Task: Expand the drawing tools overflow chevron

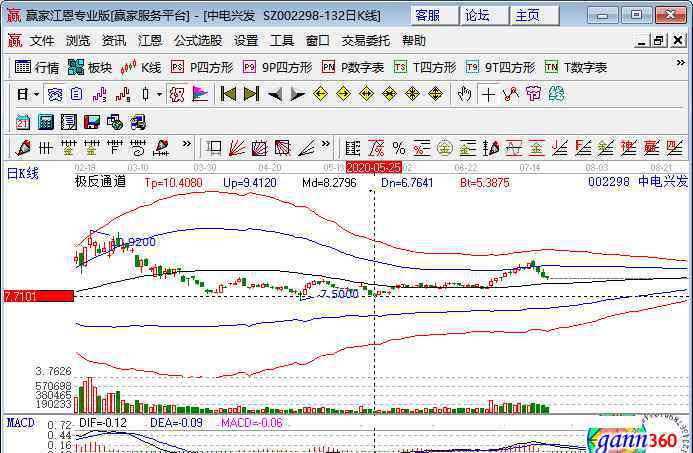Action: tap(187, 144)
